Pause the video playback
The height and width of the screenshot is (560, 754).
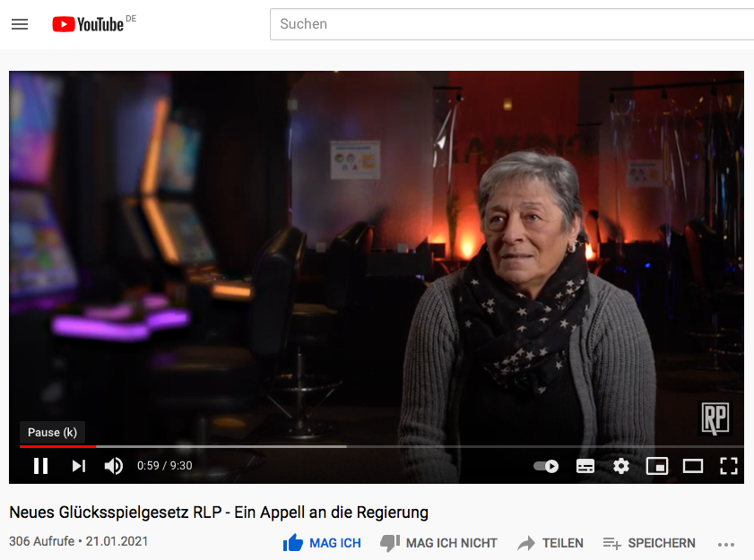click(41, 466)
